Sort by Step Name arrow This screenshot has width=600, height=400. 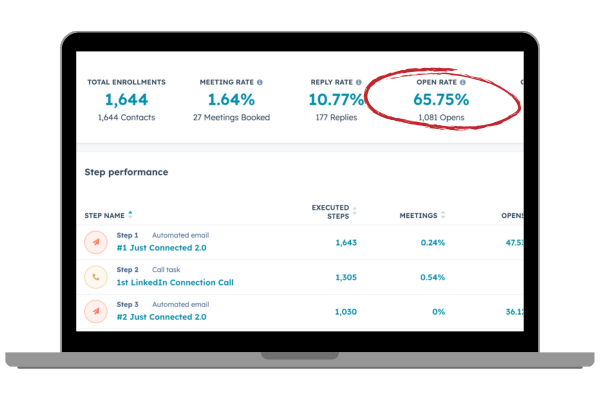(x=130, y=215)
